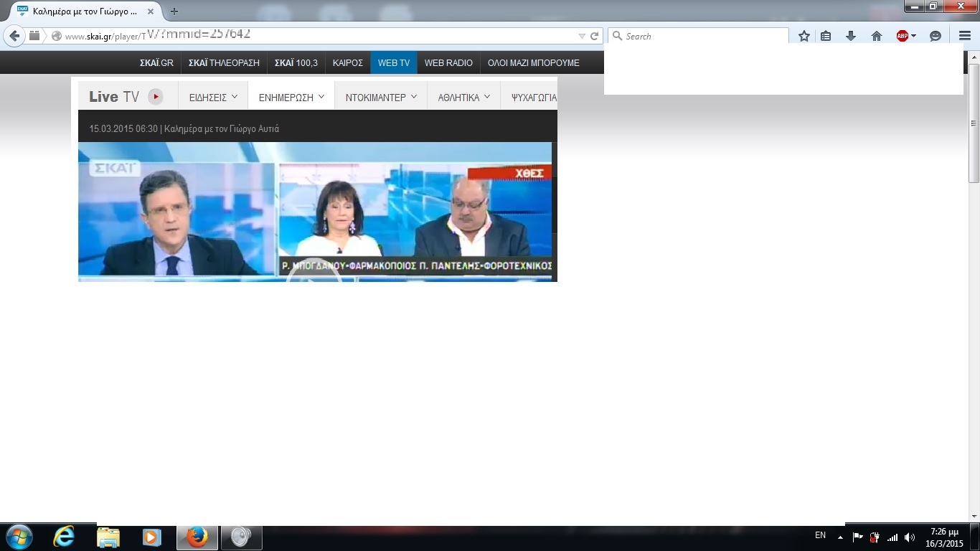Go to the Firefox home page icon

[877, 36]
